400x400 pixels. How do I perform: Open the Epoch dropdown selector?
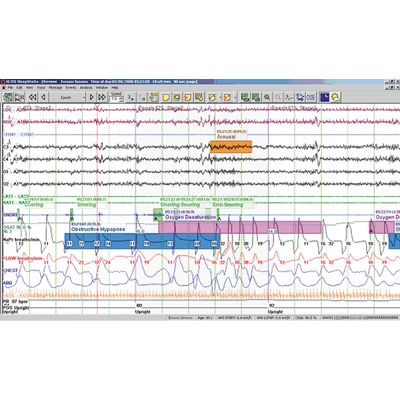pyautogui.click(x=68, y=97)
